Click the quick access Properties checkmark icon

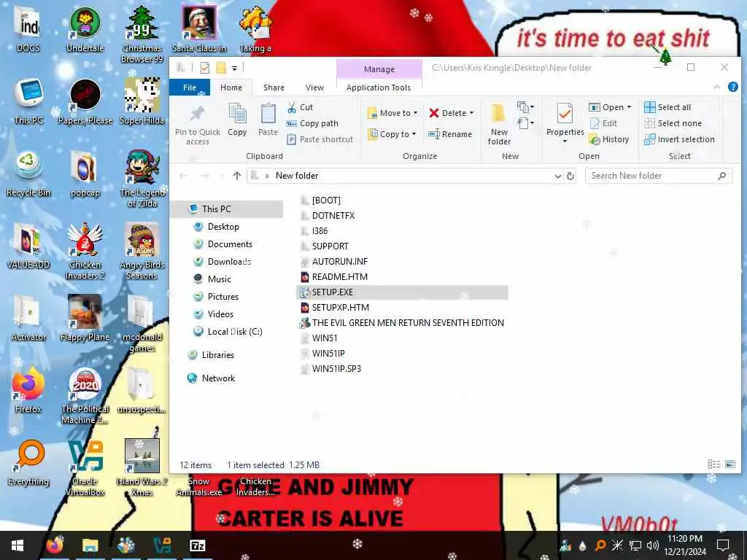click(x=205, y=68)
